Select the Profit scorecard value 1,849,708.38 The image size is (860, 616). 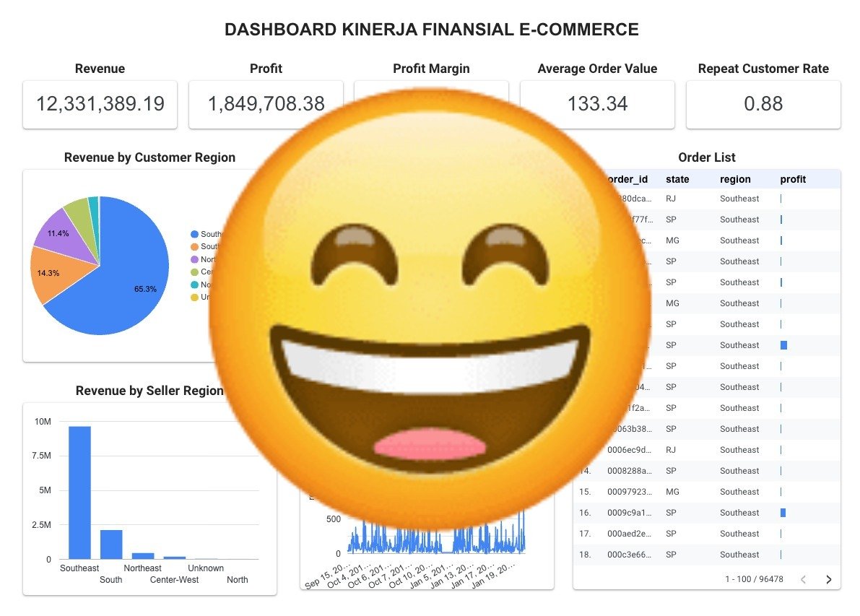coord(266,104)
